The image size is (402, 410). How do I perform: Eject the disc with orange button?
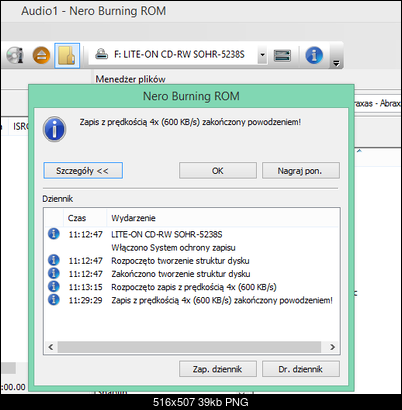tap(41, 55)
